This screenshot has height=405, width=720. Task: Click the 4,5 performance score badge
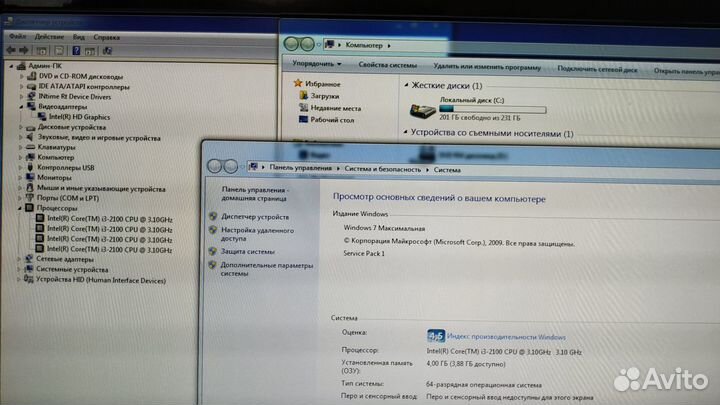pos(436,336)
